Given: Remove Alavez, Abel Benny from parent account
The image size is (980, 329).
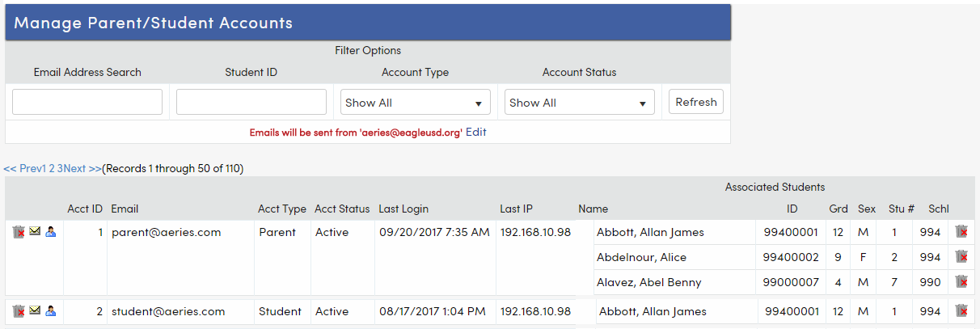Looking at the screenshot, I should pyautogui.click(x=961, y=282).
